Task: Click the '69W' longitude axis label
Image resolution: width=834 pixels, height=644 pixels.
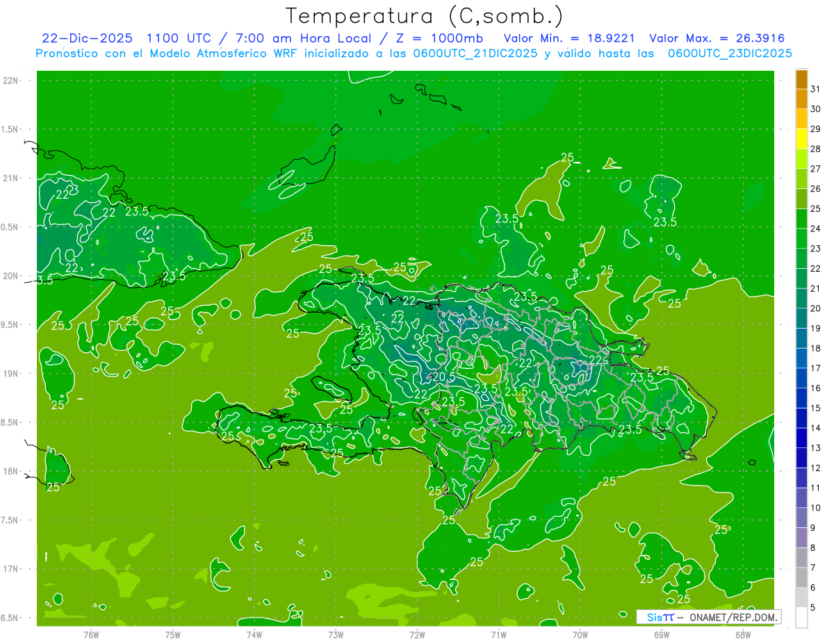Action: pos(662,634)
